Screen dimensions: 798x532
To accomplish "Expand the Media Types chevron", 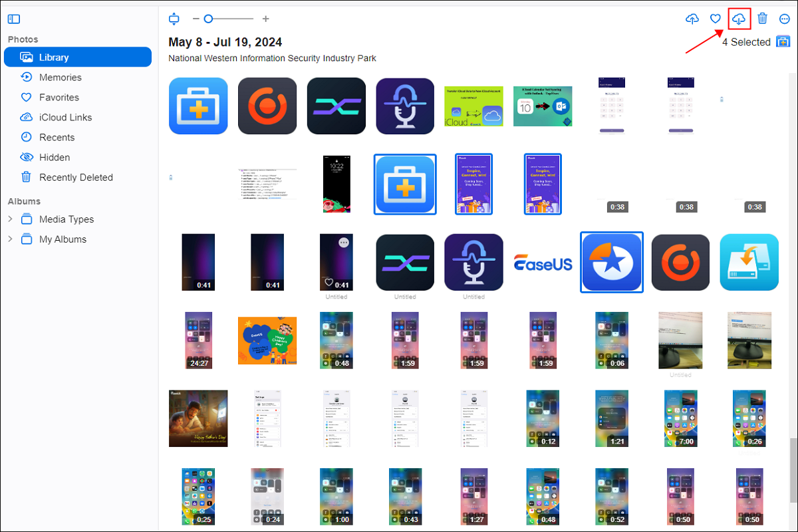I will pos(10,219).
